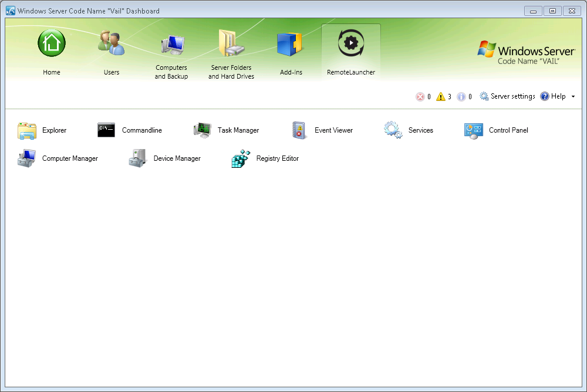Click the Control Panel launcher label
Screen dimensions: 587x392
click(x=508, y=130)
